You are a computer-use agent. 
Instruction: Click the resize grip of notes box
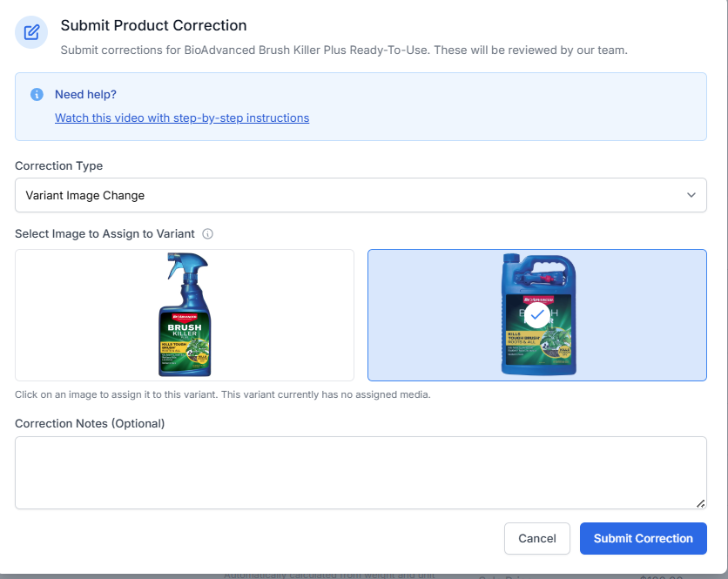[x=701, y=503]
